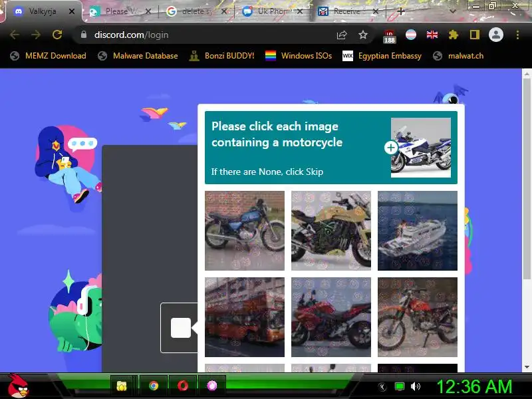Select the orange dirt bike image
This screenshot has height=399, width=532.
pos(418,317)
